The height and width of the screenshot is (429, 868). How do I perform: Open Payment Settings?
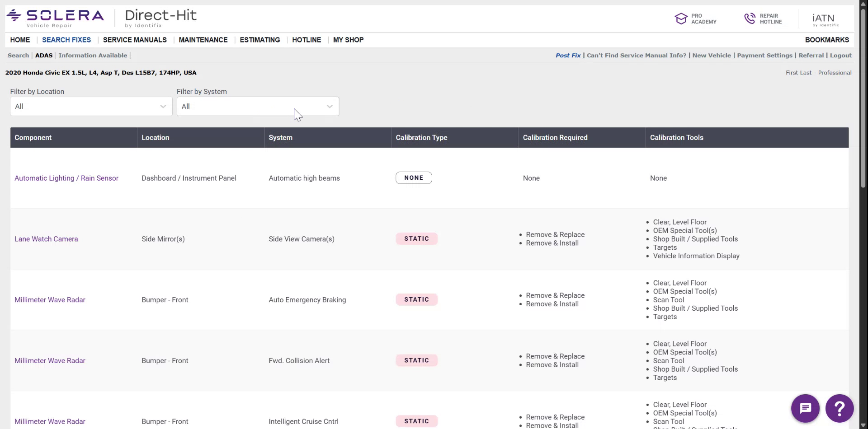pyautogui.click(x=765, y=55)
